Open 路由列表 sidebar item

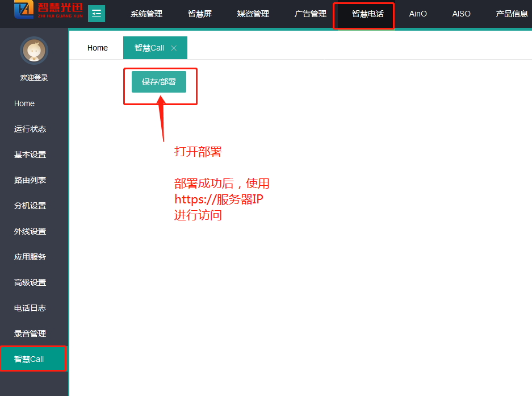[x=30, y=180]
